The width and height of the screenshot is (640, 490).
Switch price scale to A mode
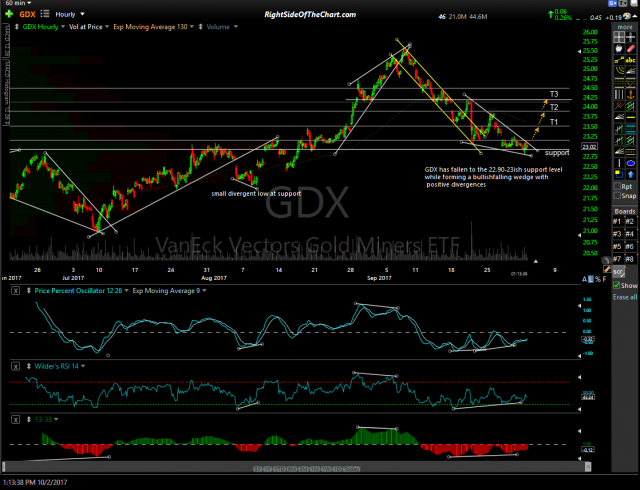tap(584, 279)
